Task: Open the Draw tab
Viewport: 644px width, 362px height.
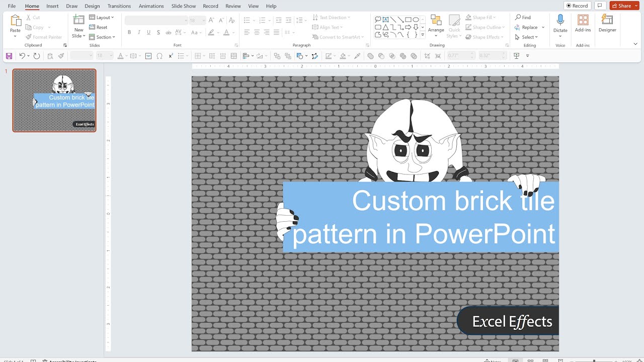Action: pos(72,6)
